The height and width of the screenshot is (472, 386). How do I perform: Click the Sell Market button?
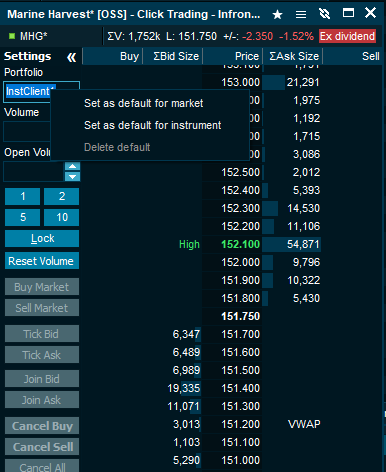pos(42,308)
